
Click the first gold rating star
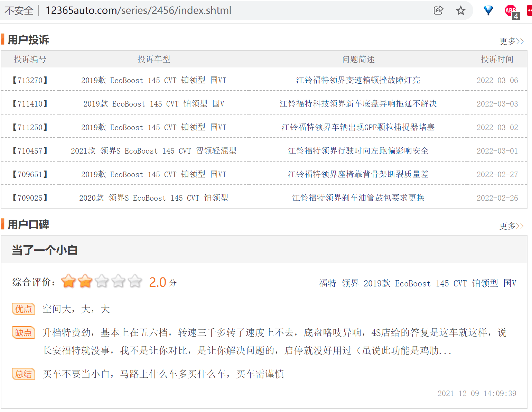coord(68,281)
